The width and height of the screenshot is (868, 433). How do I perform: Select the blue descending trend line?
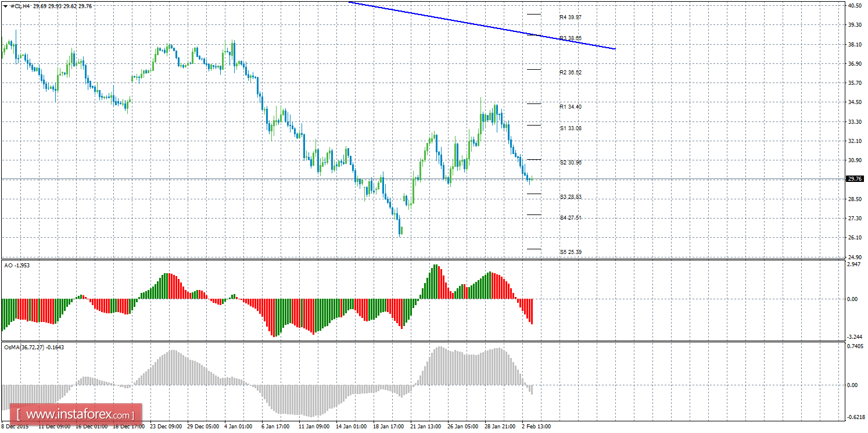coord(481,26)
